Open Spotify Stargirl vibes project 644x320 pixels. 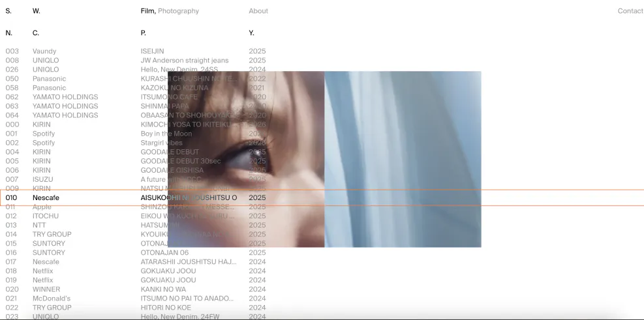(x=136, y=143)
